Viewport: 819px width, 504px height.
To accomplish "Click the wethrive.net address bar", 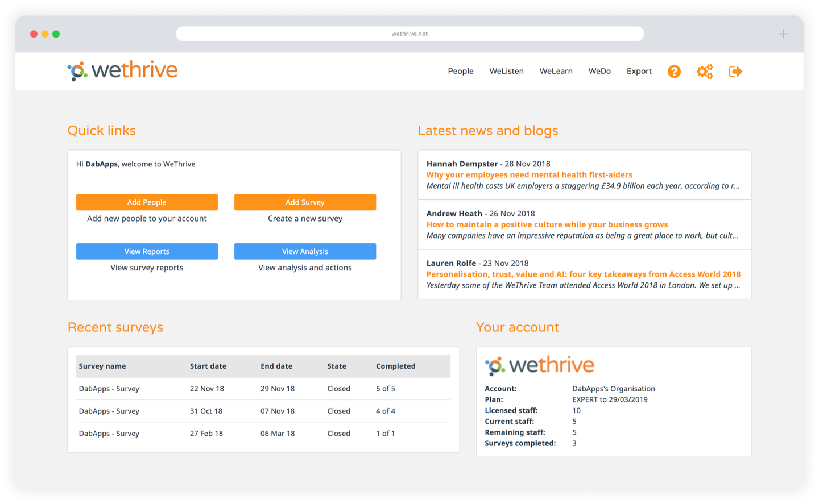I will 409,34.
